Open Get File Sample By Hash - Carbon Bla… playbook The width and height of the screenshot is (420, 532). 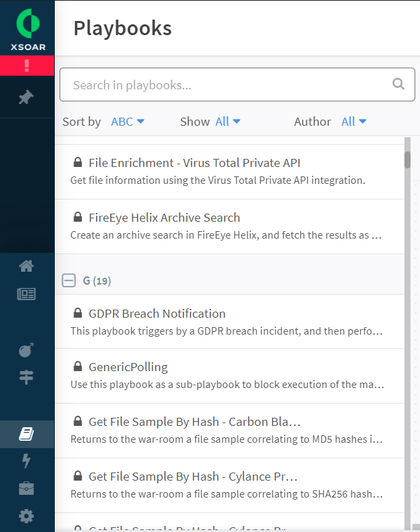click(x=195, y=422)
